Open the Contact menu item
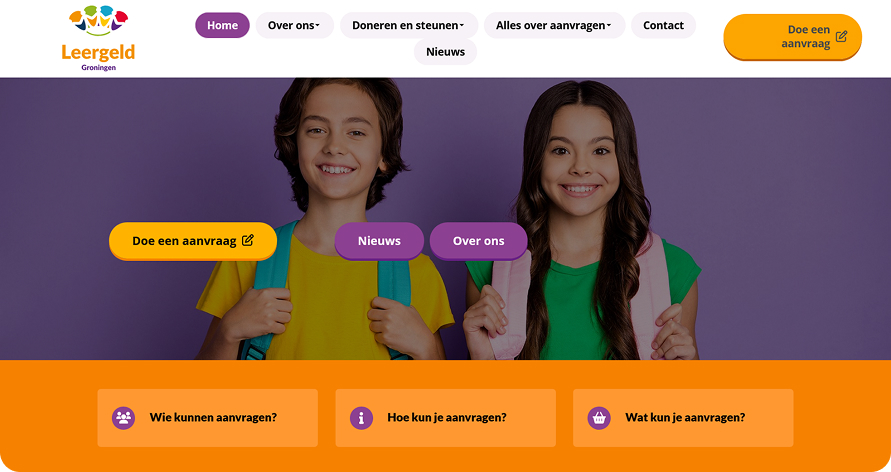 663,26
